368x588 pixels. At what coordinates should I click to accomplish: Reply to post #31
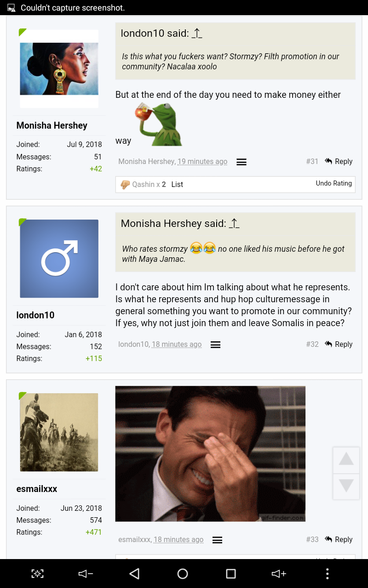coord(339,161)
